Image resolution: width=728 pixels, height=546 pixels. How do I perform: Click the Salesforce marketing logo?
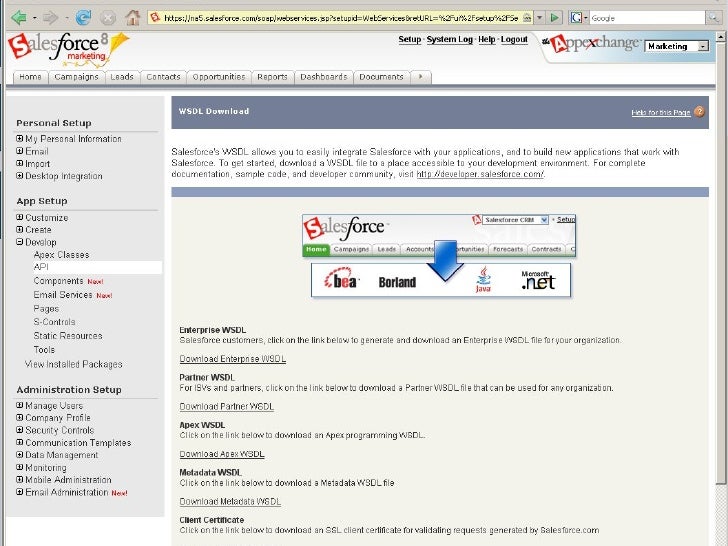(x=68, y=49)
